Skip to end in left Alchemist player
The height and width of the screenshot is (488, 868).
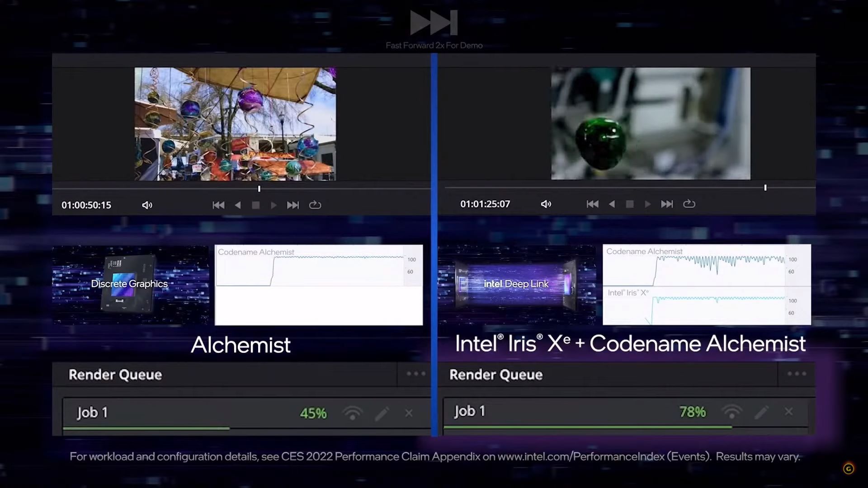point(293,205)
